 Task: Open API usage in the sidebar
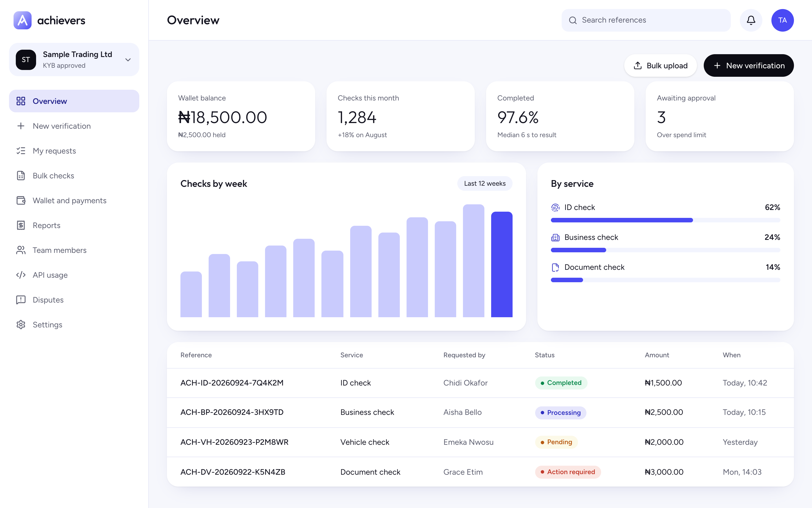tap(74, 275)
